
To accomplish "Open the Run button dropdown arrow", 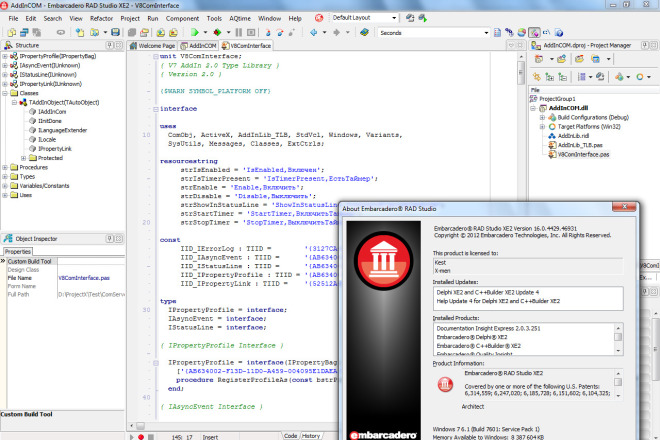I will [x=205, y=32].
